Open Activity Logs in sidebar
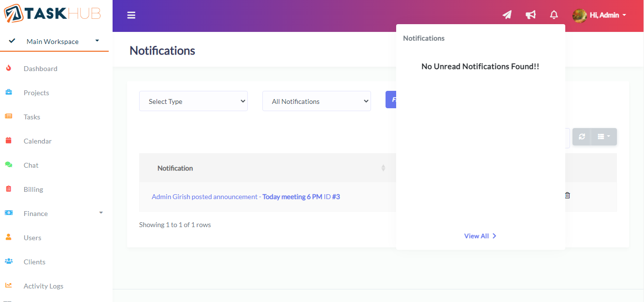The width and height of the screenshot is (644, 302). click(43, 286)
